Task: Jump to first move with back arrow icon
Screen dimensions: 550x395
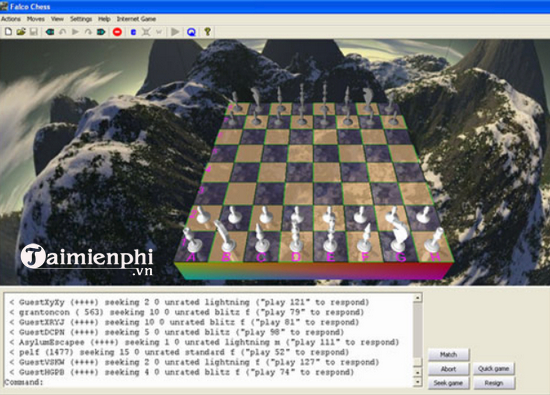Action: (x=49, y=32)
